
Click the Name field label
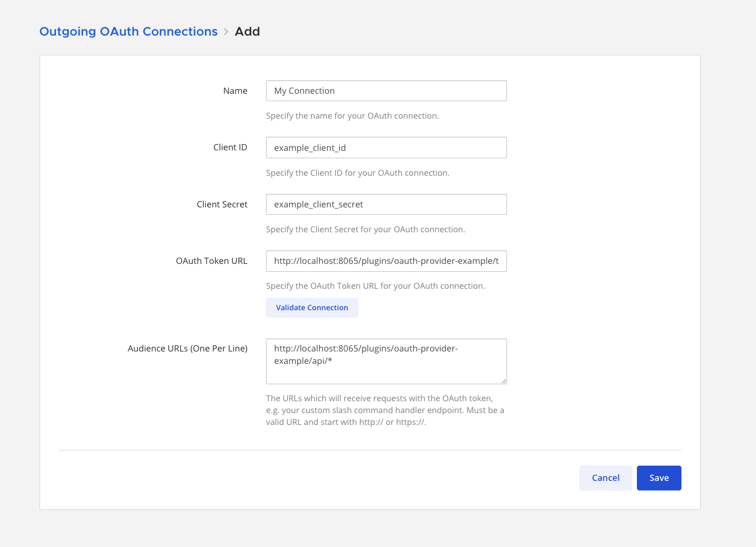tap(235, 91)
